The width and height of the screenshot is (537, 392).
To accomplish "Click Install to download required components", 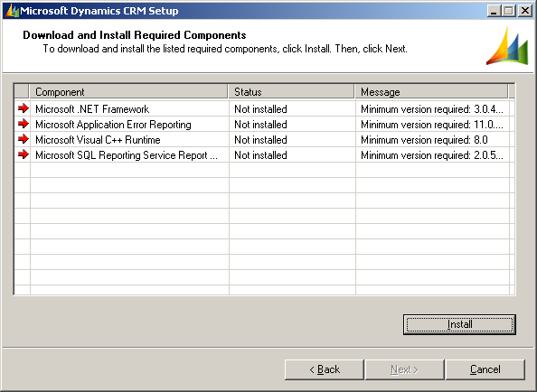I will click(x=459, y=324).
